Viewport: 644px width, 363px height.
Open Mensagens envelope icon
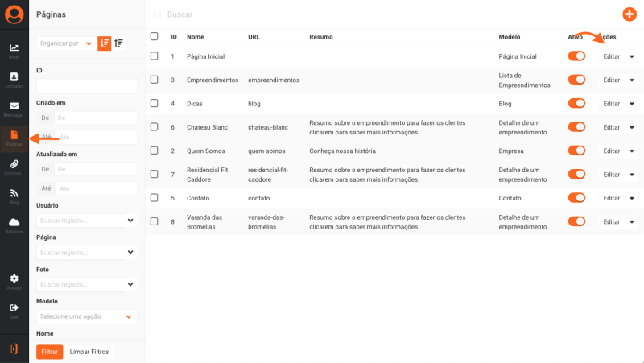[14, 107]
